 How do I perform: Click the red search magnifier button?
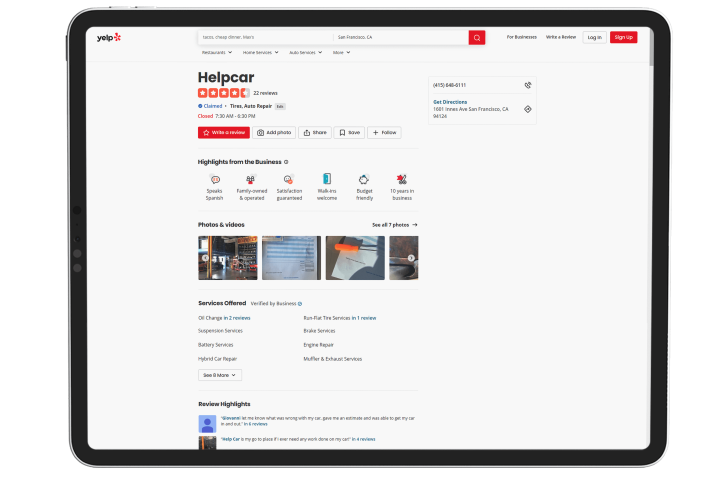pyautogui.click(x=477, y=38)
